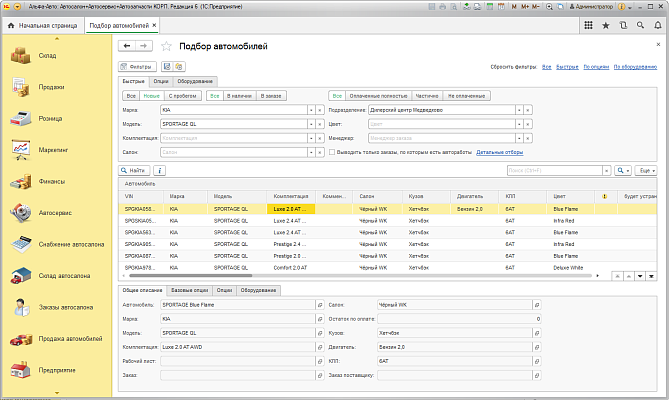669x400 pixels.
Task: Open the Еще dropdown menu
Action: (x=647, y=171)
